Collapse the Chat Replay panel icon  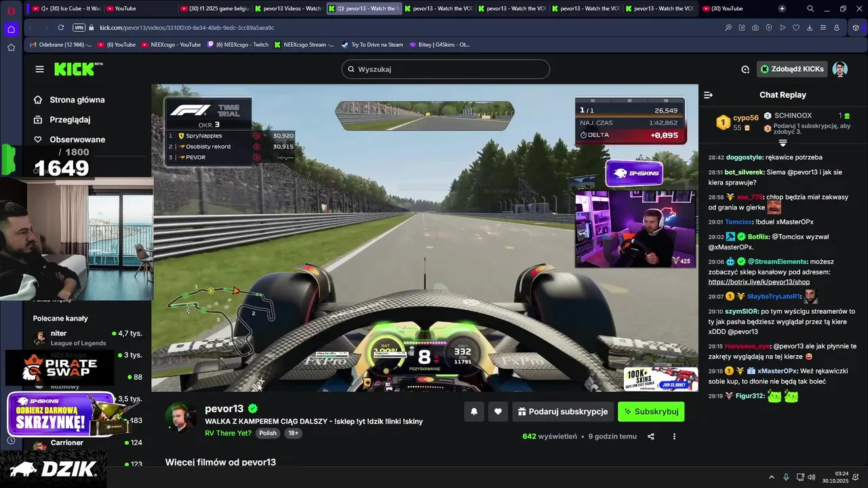point(708,95)
